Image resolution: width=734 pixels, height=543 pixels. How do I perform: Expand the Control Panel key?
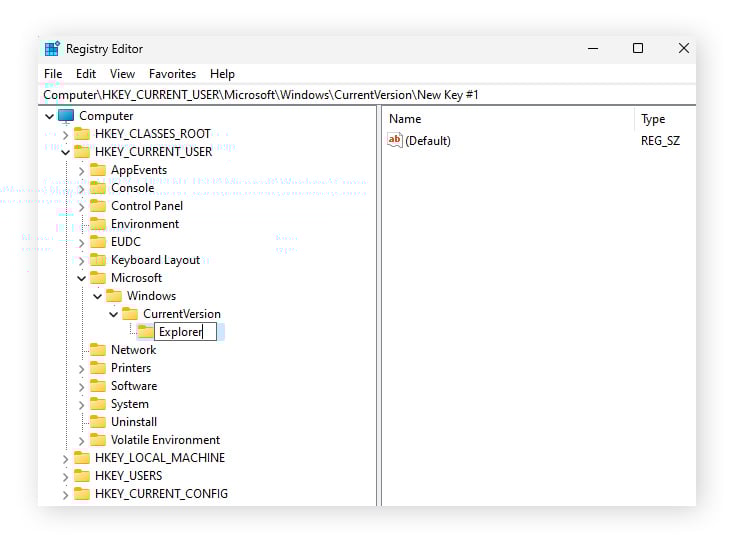(81, 207)
